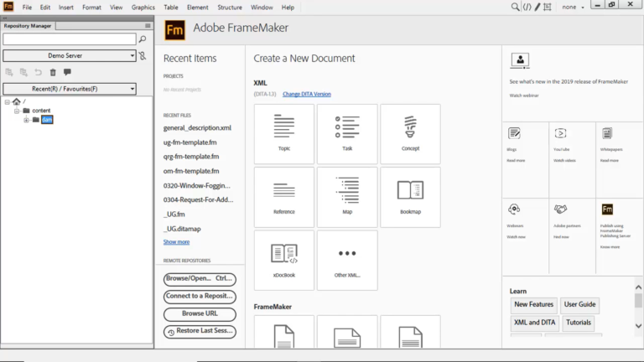Open the Recent(R) / Favourites(F) dropdown

[70, 89]
